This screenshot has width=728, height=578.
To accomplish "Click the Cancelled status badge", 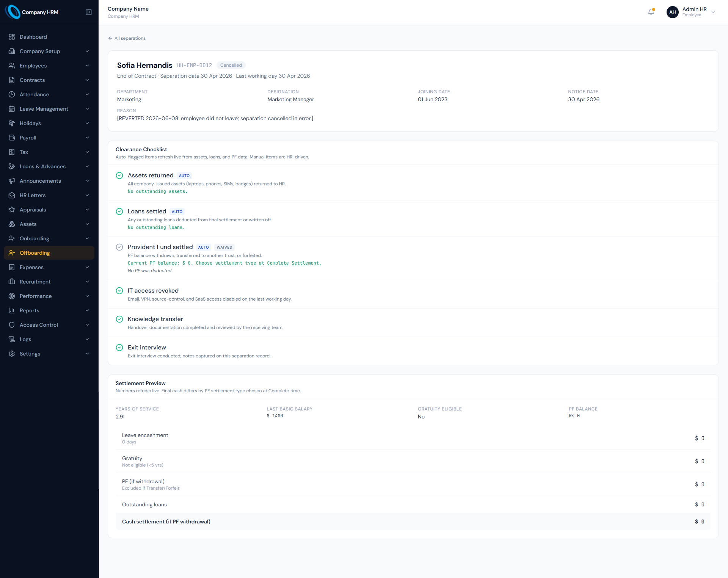I will 231,65.
